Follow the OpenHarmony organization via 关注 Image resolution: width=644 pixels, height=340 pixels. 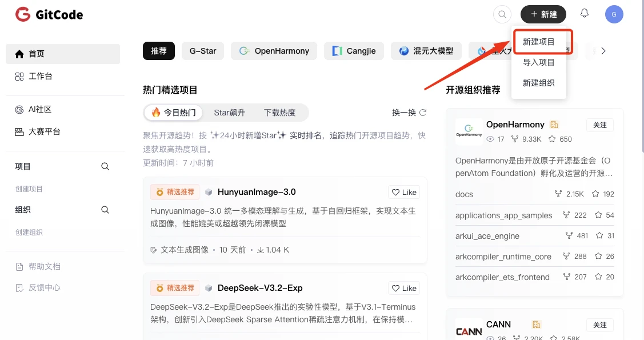point(599,125)
